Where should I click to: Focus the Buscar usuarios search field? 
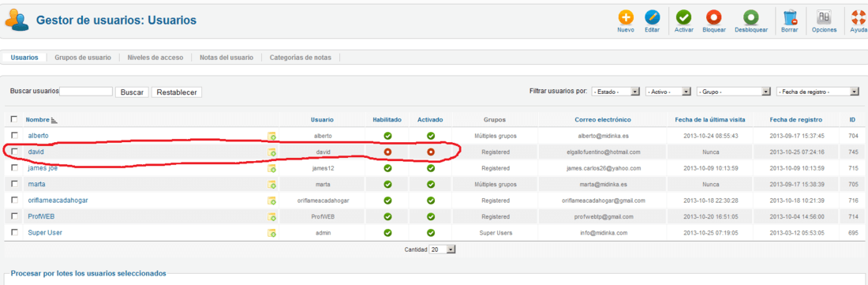86,92
